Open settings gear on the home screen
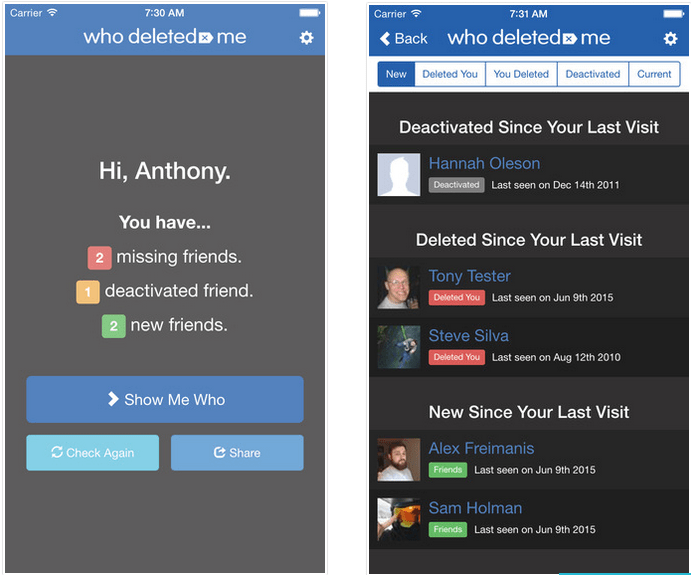Screen dimensions: 691x575 point(306,38)
